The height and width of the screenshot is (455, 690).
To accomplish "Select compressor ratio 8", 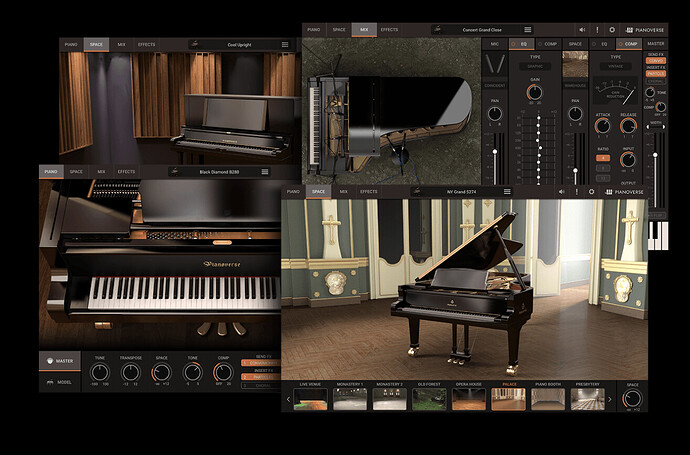I will click(603, 168).
